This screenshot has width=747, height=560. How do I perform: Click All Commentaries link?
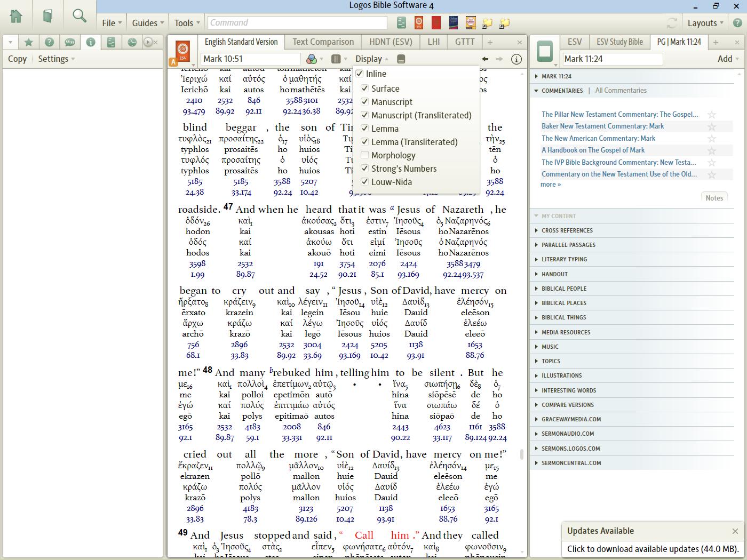(621, 91)
